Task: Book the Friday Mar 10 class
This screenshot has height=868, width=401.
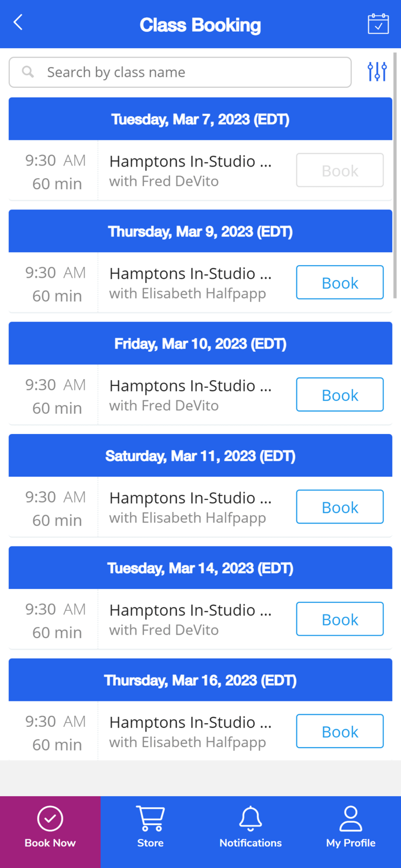Action: pos(340,395)
